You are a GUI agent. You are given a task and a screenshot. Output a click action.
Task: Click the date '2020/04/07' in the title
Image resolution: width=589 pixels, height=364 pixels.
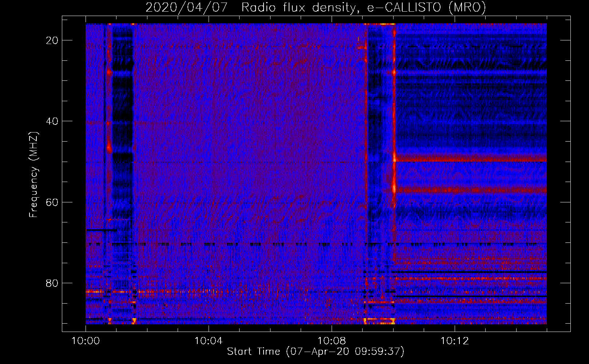coord(187,8)
